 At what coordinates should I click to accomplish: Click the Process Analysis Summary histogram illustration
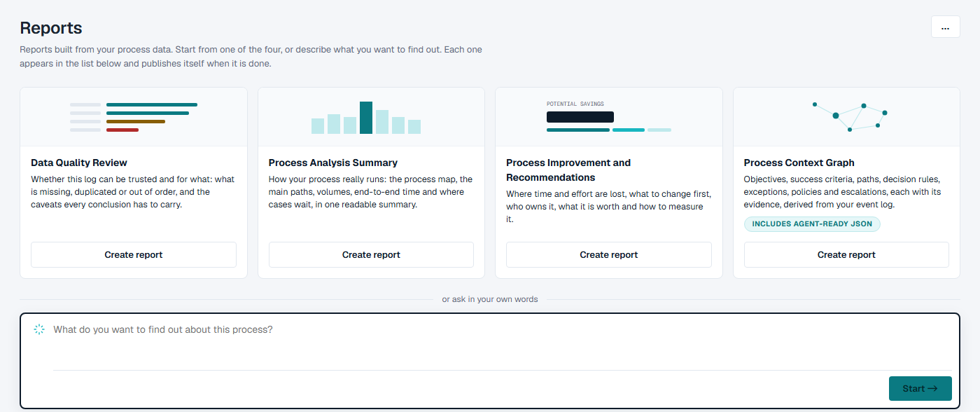point(366,117)
